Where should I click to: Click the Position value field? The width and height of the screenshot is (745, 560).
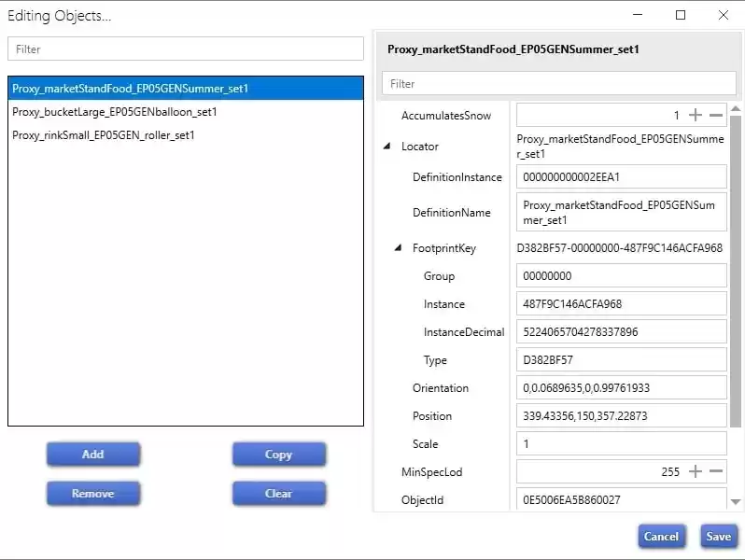pyautogui.click(x=621, y=416)
